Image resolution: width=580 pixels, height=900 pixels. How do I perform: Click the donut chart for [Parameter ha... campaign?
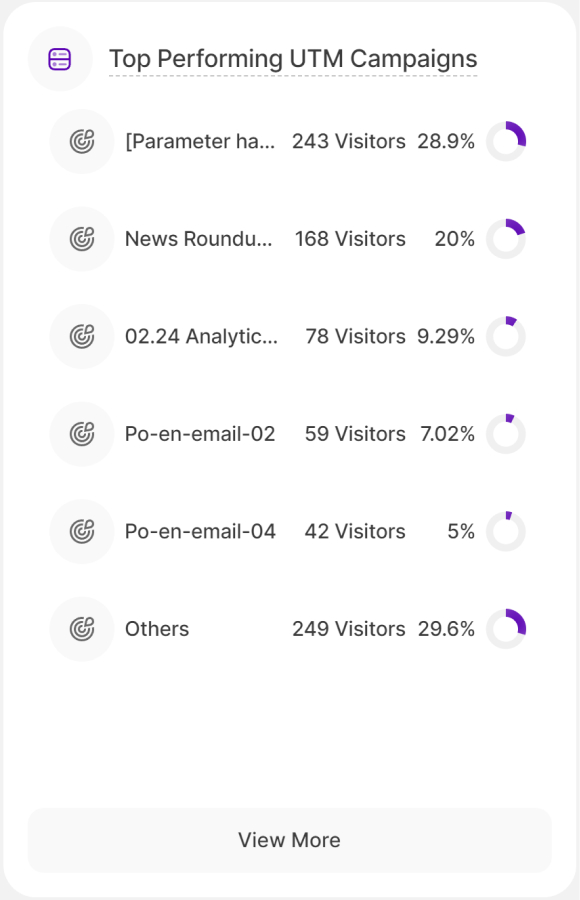pos(506,141)
